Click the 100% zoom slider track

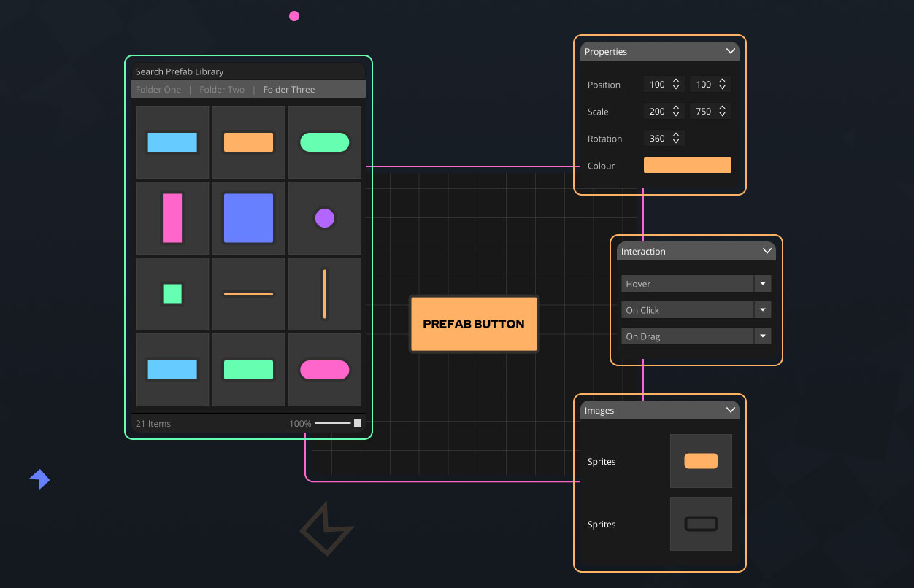pos(334,423)
